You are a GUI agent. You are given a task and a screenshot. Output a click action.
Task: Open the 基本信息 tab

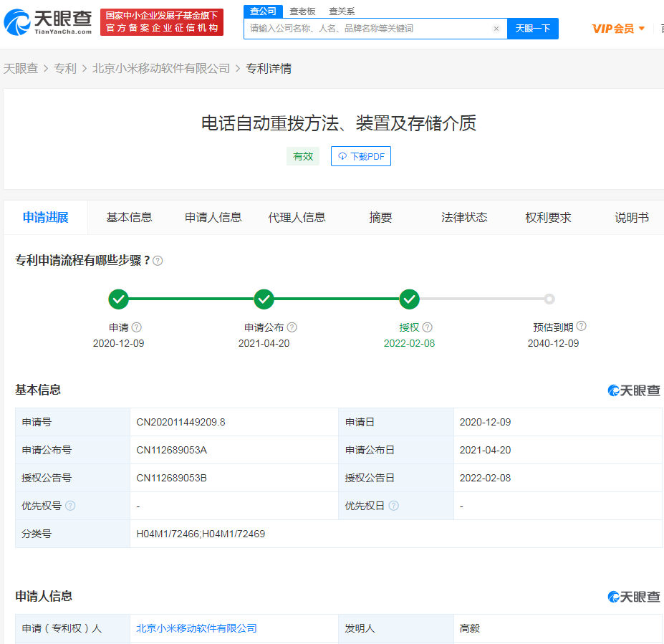(130, 218)
